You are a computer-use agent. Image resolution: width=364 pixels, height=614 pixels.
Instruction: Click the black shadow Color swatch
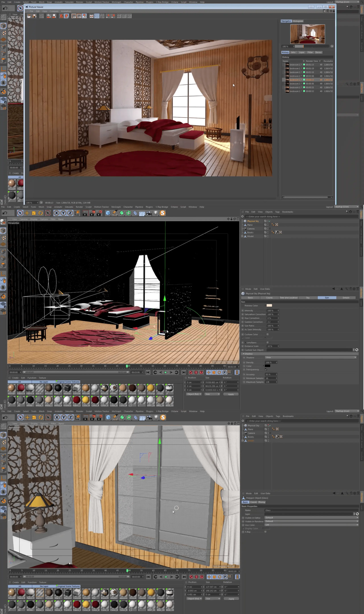[x=268, y=366]
